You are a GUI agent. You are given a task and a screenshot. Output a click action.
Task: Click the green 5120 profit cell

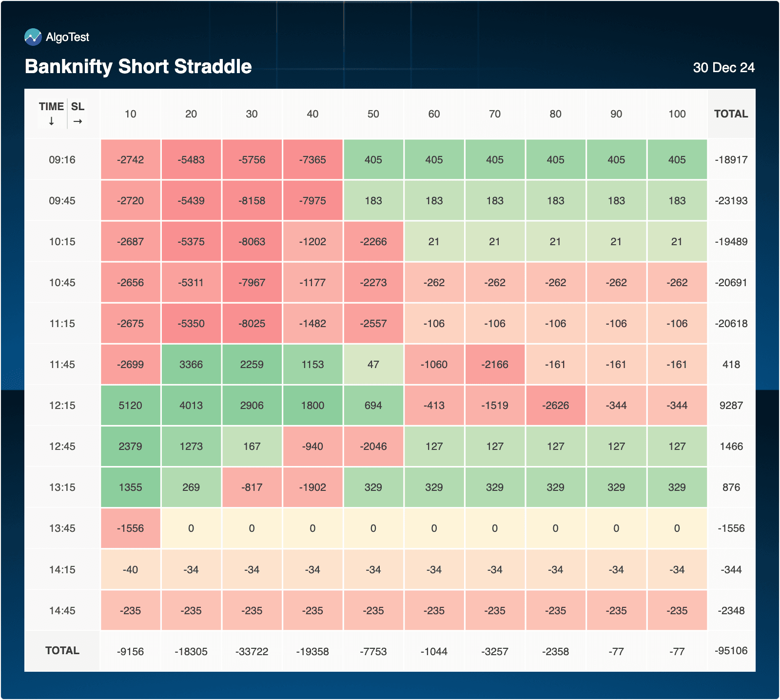(130, 406)
